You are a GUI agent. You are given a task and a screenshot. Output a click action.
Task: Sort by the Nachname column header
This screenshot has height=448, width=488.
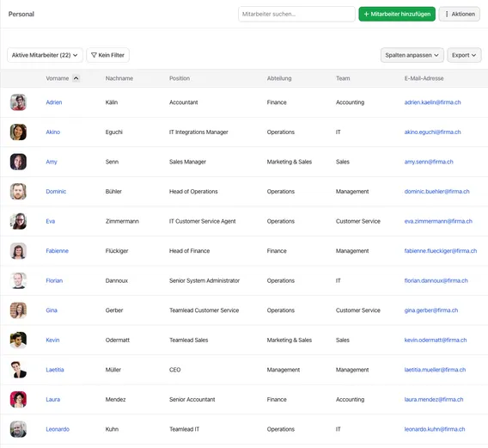pyautogui.click(x=119, y=78)
